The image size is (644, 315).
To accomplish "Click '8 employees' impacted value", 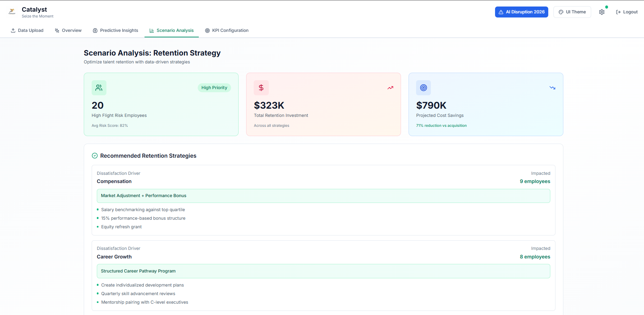I will pos(535,257).
